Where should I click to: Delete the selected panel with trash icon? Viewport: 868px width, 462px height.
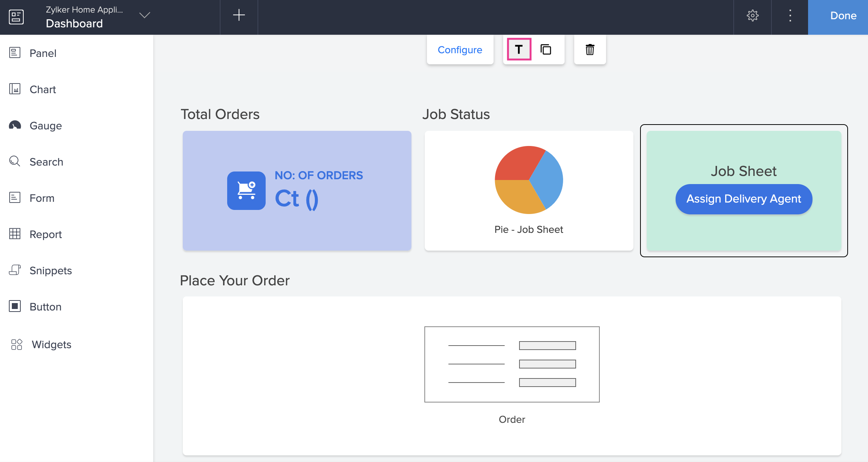(x=590, y=50)
